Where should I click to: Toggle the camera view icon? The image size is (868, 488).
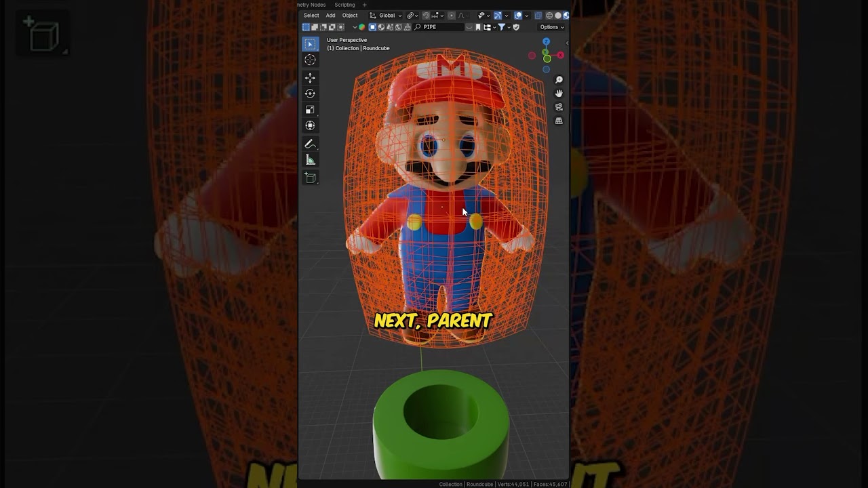[559, 107]
